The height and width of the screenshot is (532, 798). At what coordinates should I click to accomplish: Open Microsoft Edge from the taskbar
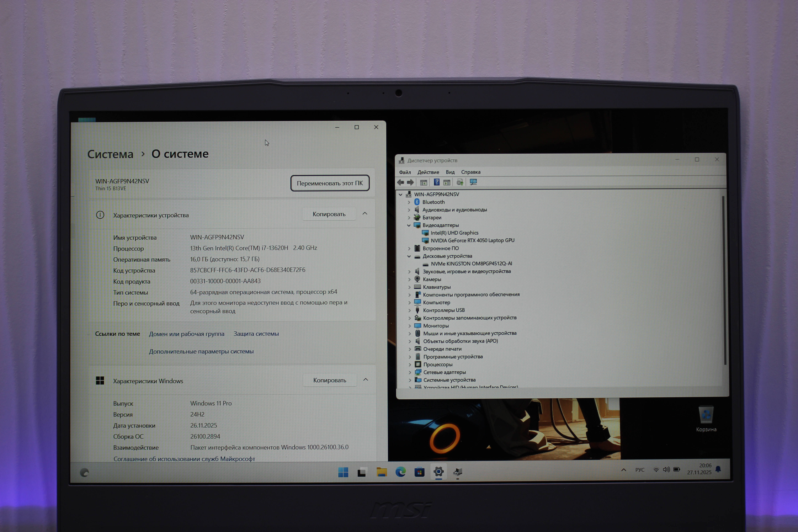[x=400, y=472]
